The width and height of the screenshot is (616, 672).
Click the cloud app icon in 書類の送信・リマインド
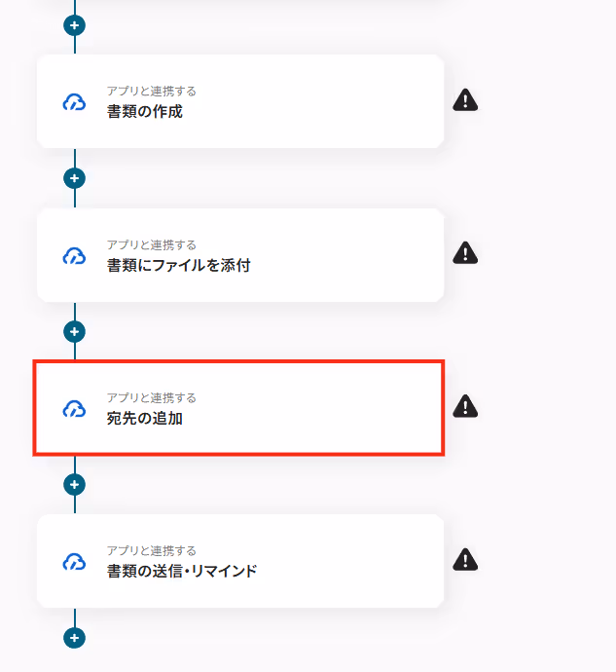(75, 562)
